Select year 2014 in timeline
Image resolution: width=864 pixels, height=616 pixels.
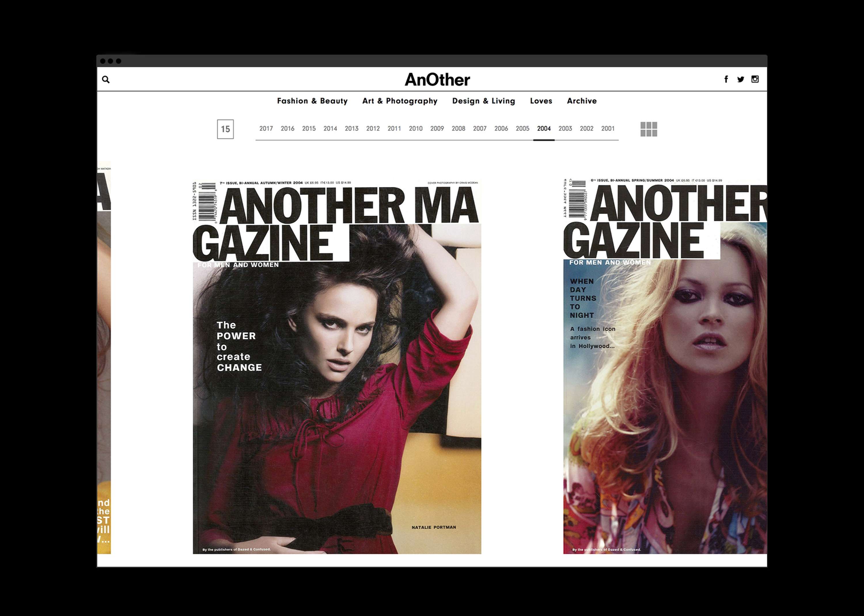click(x=330, y=129)
